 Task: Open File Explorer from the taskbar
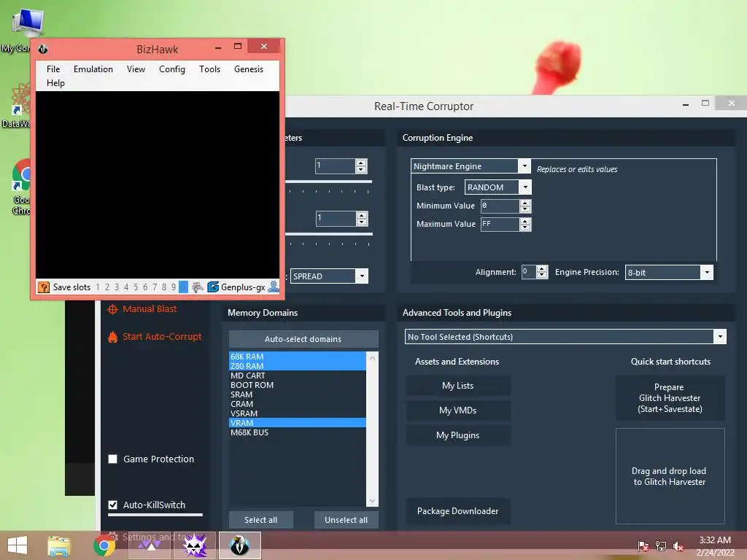click(59, 545)
